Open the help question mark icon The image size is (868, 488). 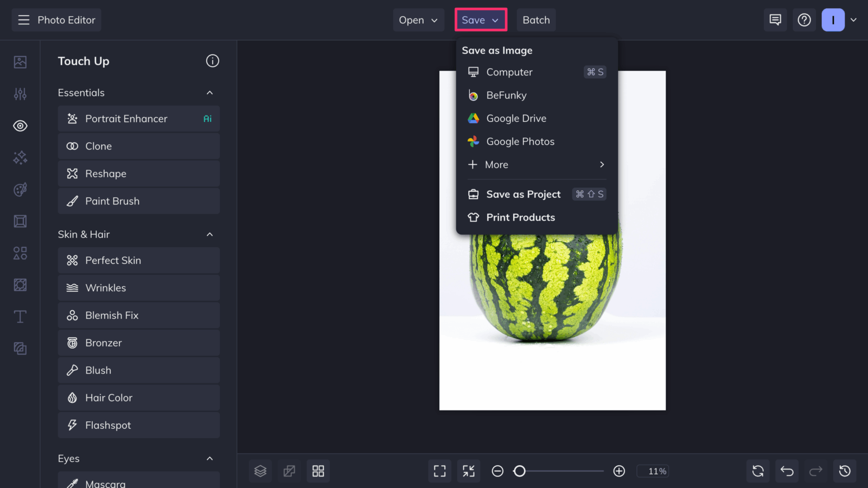coord(804,20)
